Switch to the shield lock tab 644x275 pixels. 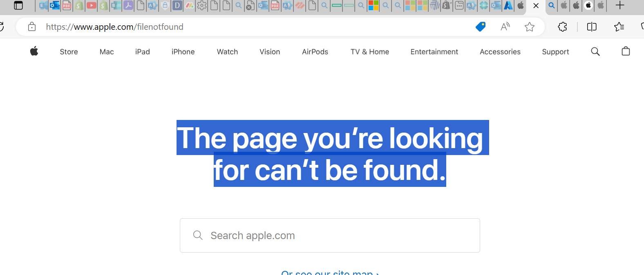coord(165,6)
